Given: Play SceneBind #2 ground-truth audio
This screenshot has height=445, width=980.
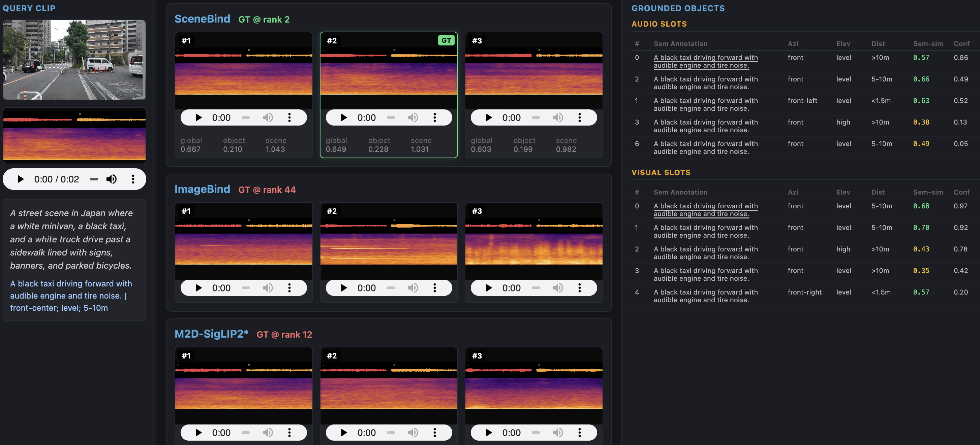Looking at the screenshot, I should [343, 117].
